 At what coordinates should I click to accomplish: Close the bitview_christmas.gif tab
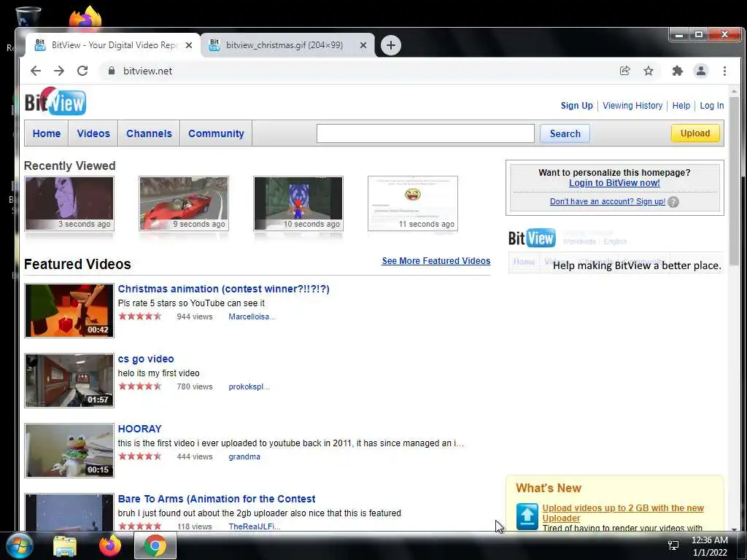click(363, 45)
